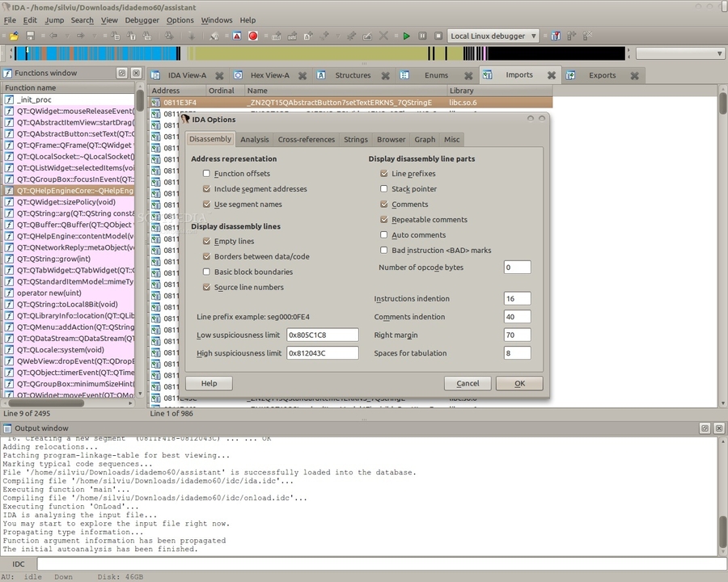Save the database with the disk icon
728x582 pixels.
[30, 36]
